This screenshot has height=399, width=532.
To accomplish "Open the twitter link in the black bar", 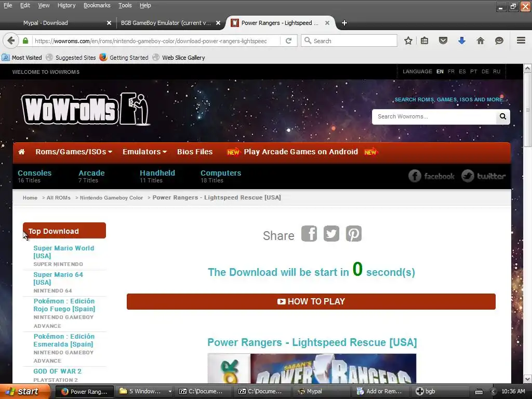I will [484, 176].
